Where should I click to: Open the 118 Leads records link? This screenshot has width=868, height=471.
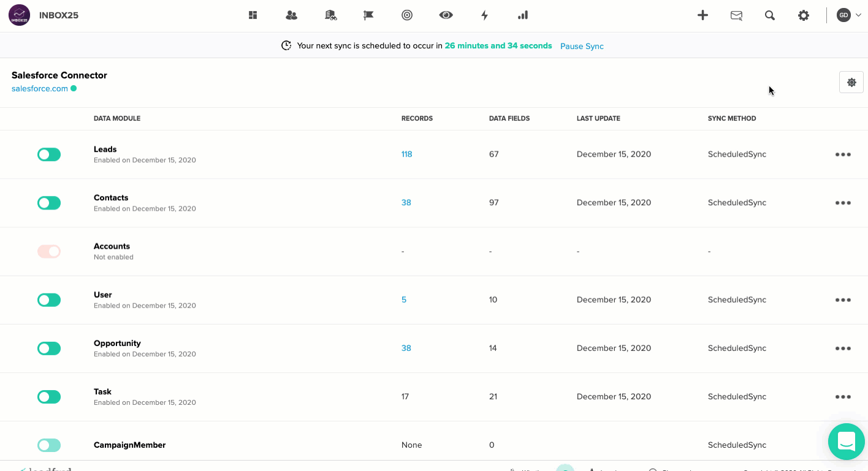tap(406, 154)
